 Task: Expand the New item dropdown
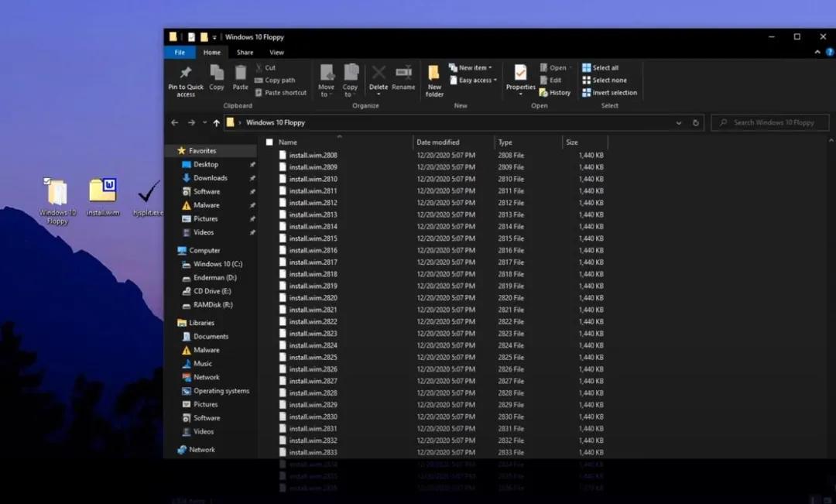coord(472,67)
